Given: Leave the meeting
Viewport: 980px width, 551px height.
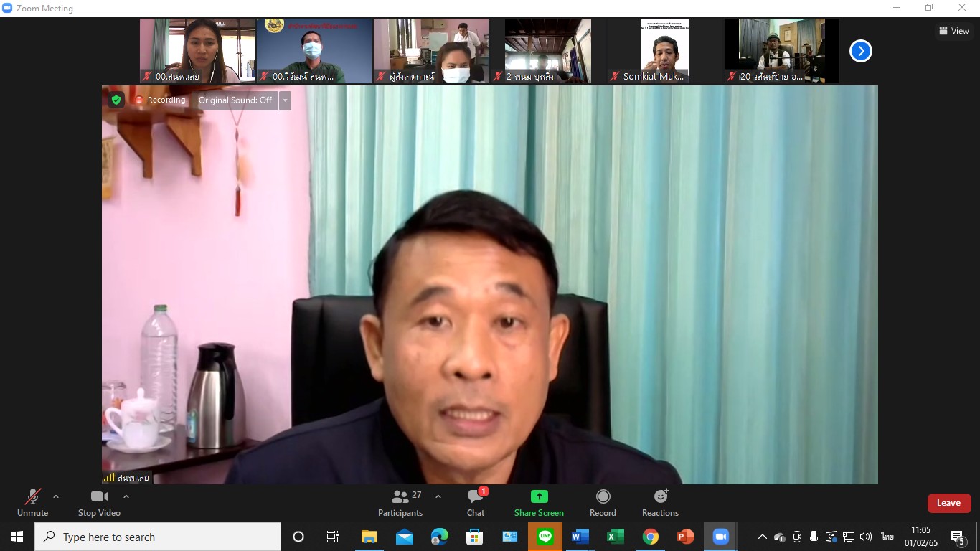Looking at the screenshot, I should coord(948,503).
